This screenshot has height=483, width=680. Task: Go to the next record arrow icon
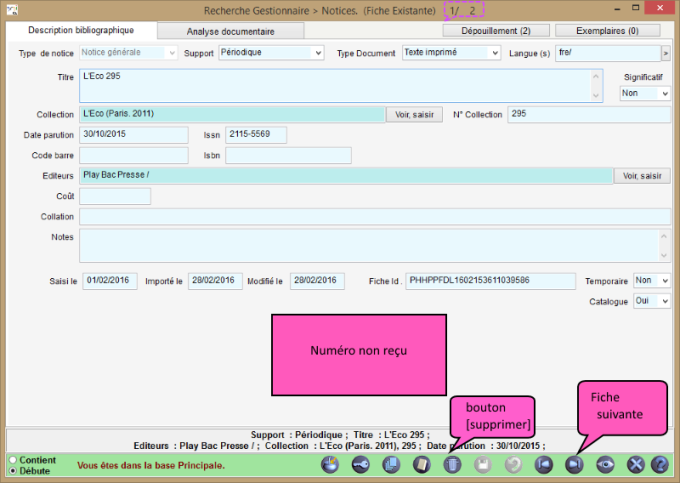point(574,464)
